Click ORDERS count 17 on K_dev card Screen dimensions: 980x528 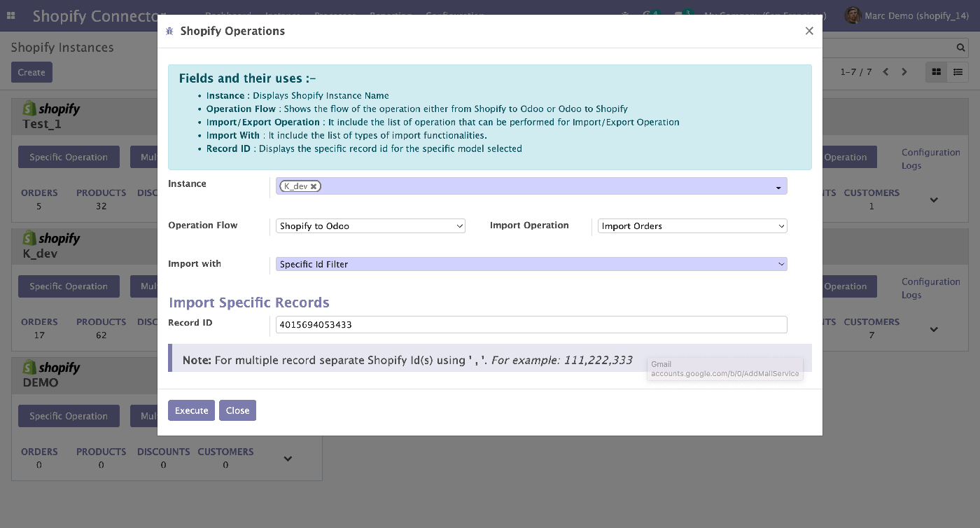coord(39,328)
